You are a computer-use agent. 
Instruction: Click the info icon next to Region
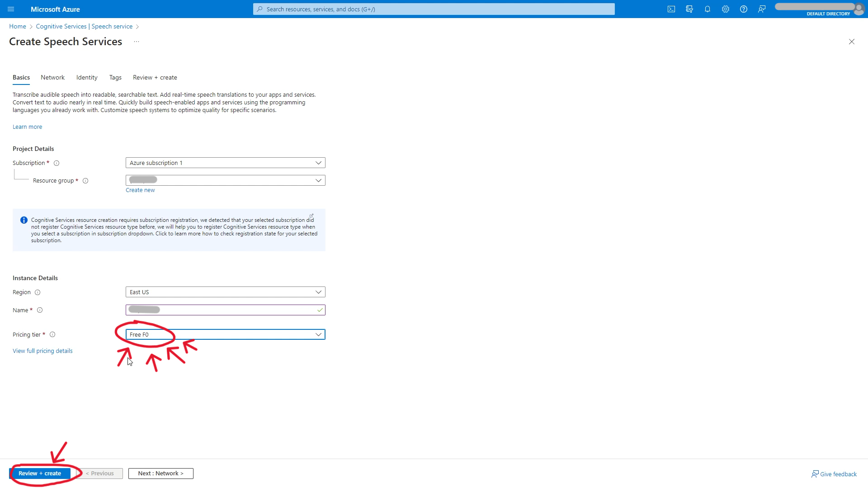tap(38, 292)
